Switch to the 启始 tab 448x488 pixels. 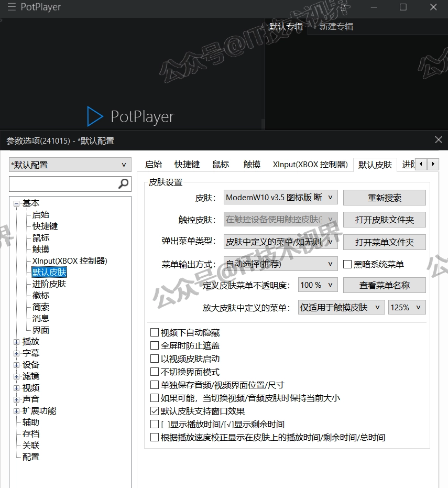coord(154,165)
